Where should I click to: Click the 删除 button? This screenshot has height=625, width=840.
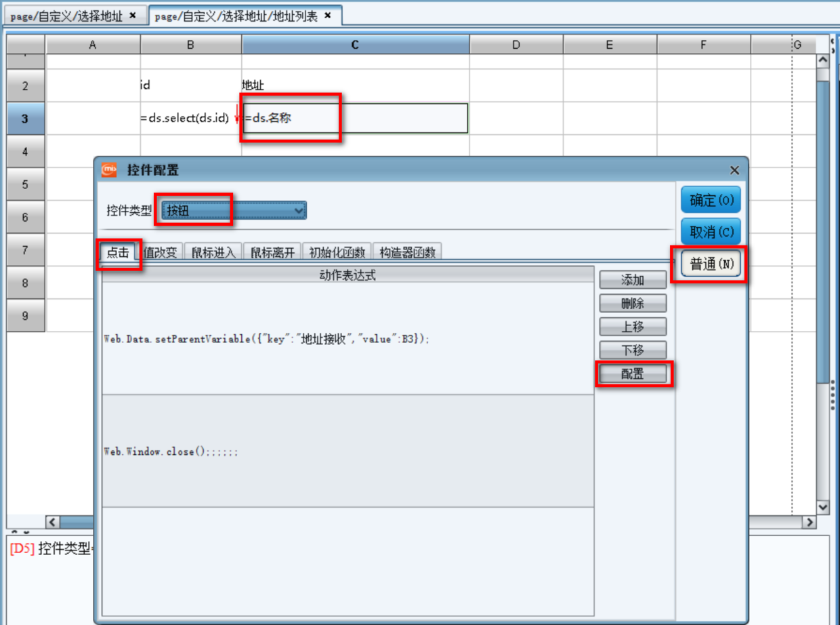(x=633, y=303)
